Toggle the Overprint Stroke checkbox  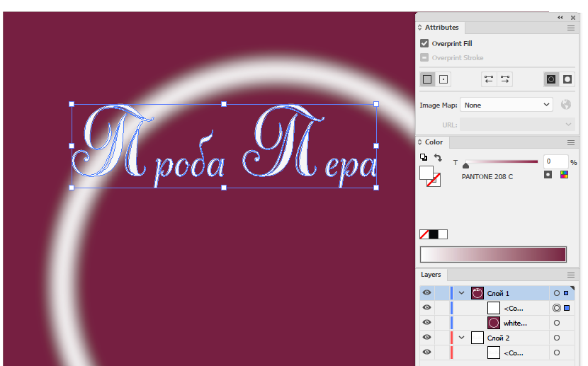[424, 57]
